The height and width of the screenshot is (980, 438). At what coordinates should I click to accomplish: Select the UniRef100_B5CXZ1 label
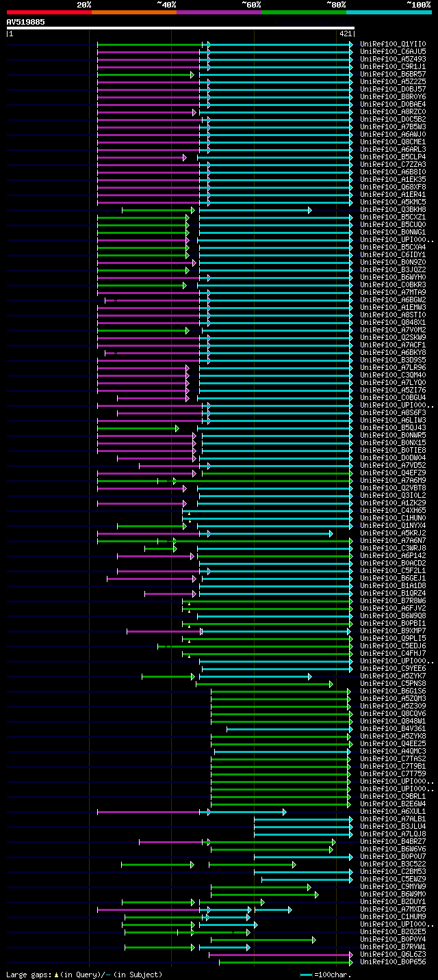(x=393, y=217)
